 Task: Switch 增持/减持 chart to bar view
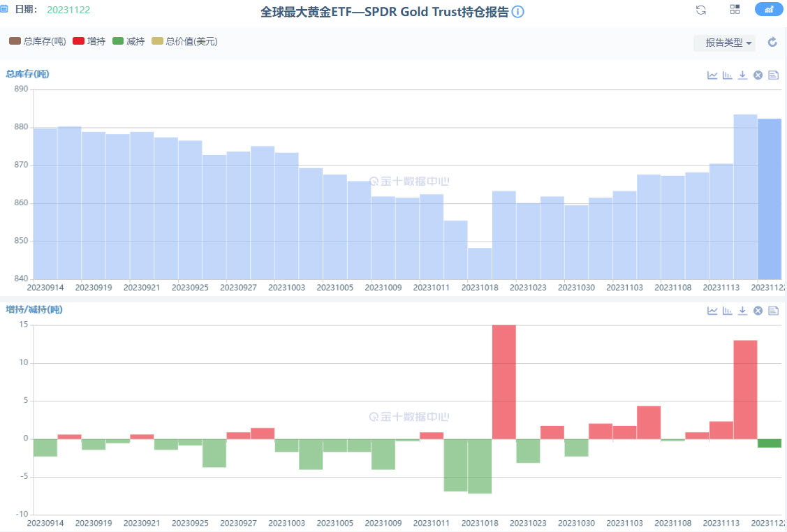[727, 311]
